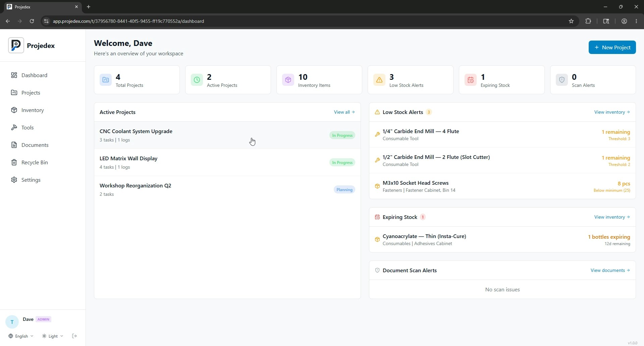Viewport: 644px width, 346px height.
Task: Click the 8 pcs quantity for M3x10 screws
Action: 624,183
